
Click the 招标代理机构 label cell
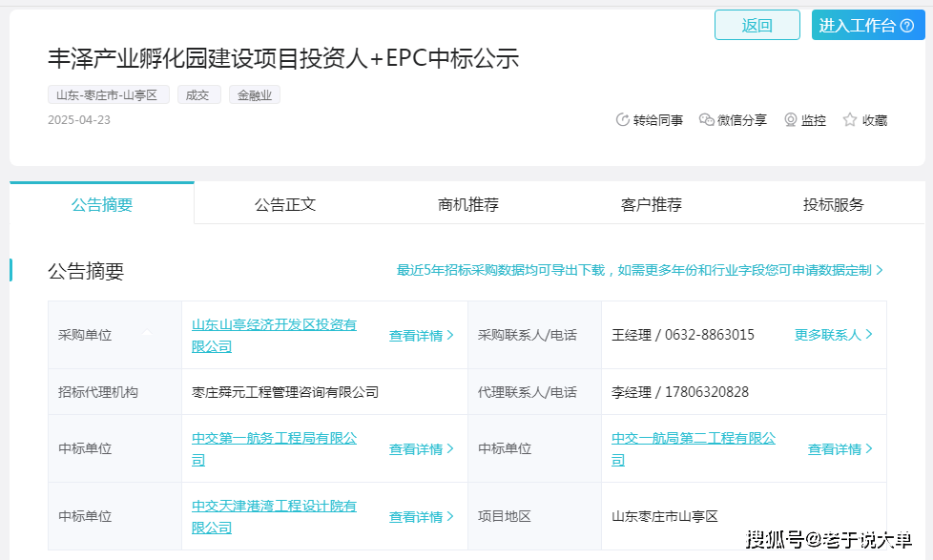tap(114, 391)
